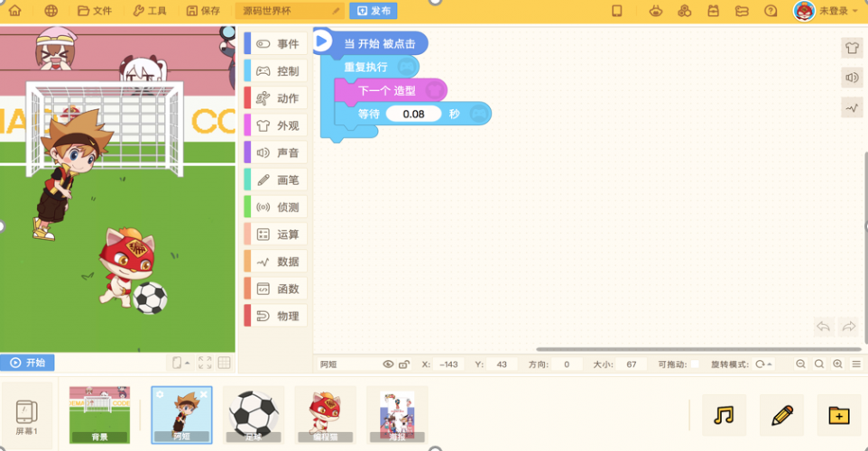Open the music library icon
This screenshot has width=868, height=451.
click(x=724, y=415)
